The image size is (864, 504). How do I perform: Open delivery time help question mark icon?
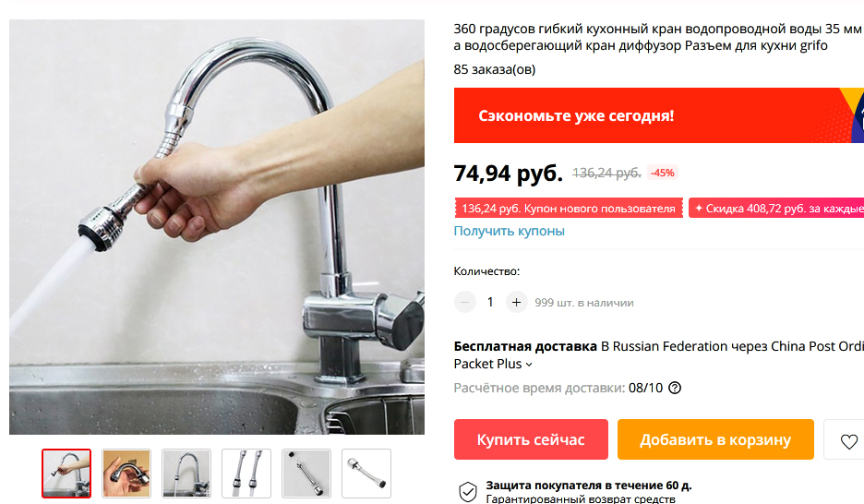tap(675, 388)
